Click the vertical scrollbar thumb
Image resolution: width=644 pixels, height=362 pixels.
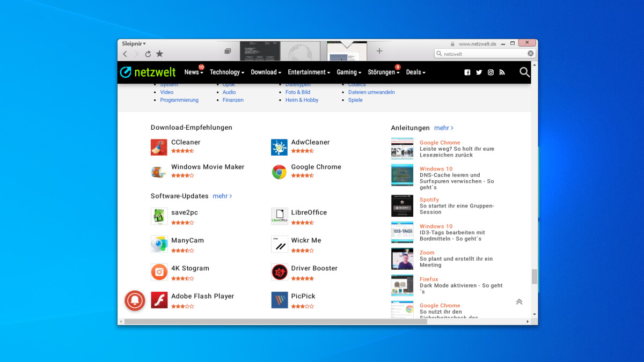tap(534, 276)
